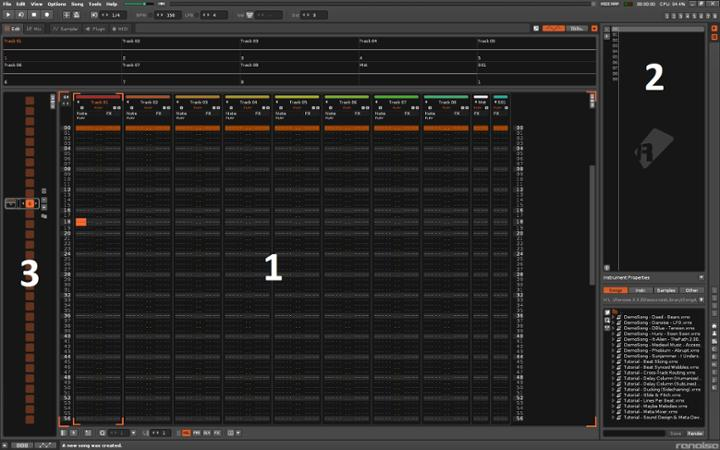Viewport: 720px width, 450px height.
Task: Click the Track 05 scope cell
Action: point(536,49)
